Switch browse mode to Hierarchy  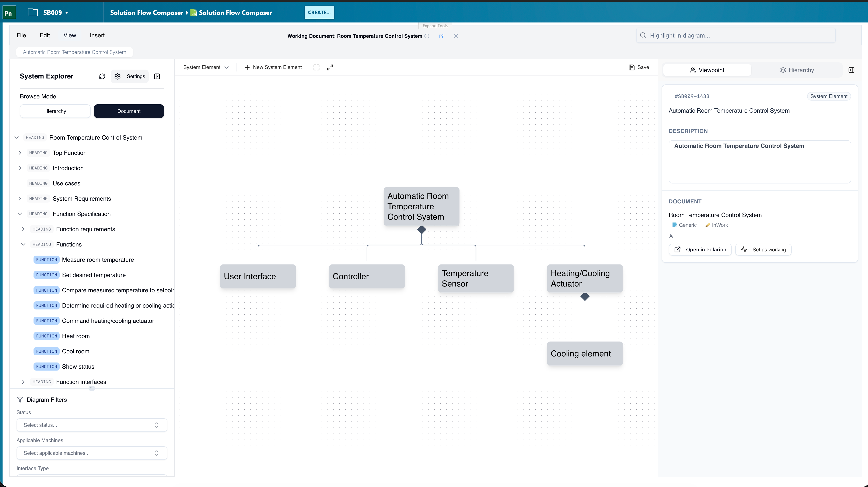pyautogui.click(x=55, y=111)
